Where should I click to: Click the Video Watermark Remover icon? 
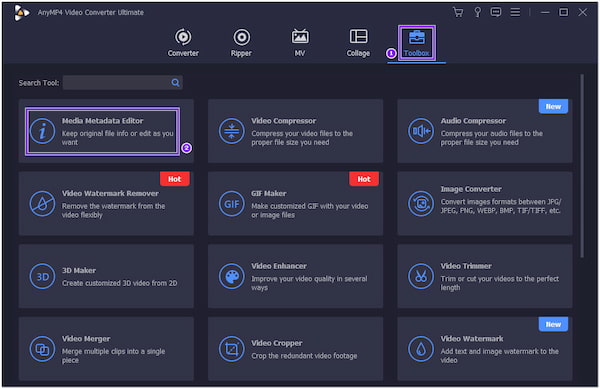click(42, 204)
